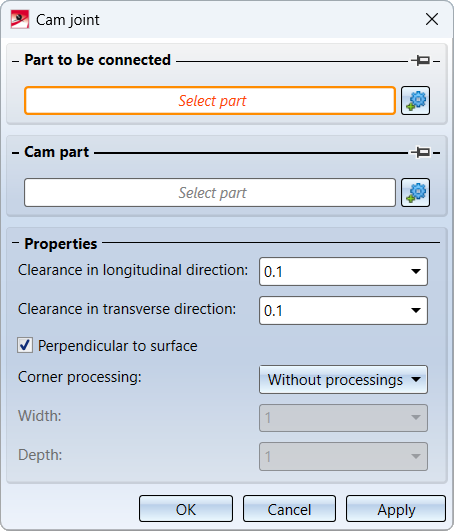The width and height of the screenshot is (454, 531).
Task: Click orange Select part field for connected part
Action: pyautogui.click(x=210, y=101)
